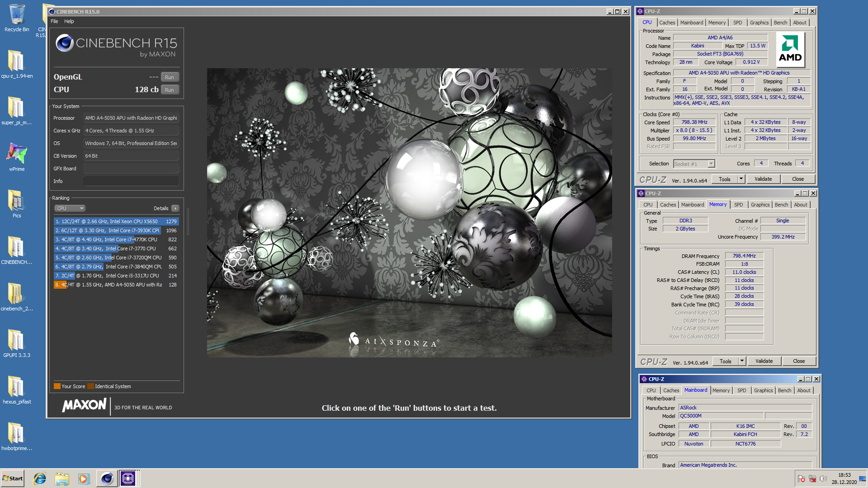Screen dimensions: 868x488
Task: Click the volume speaker tray icon
Action: 823,479
